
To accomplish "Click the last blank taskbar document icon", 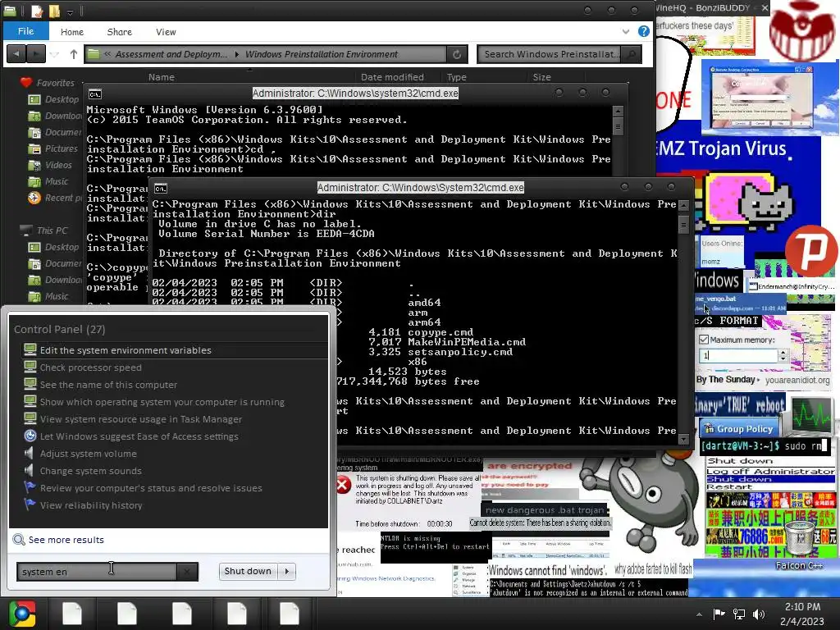I will point(290,614).
